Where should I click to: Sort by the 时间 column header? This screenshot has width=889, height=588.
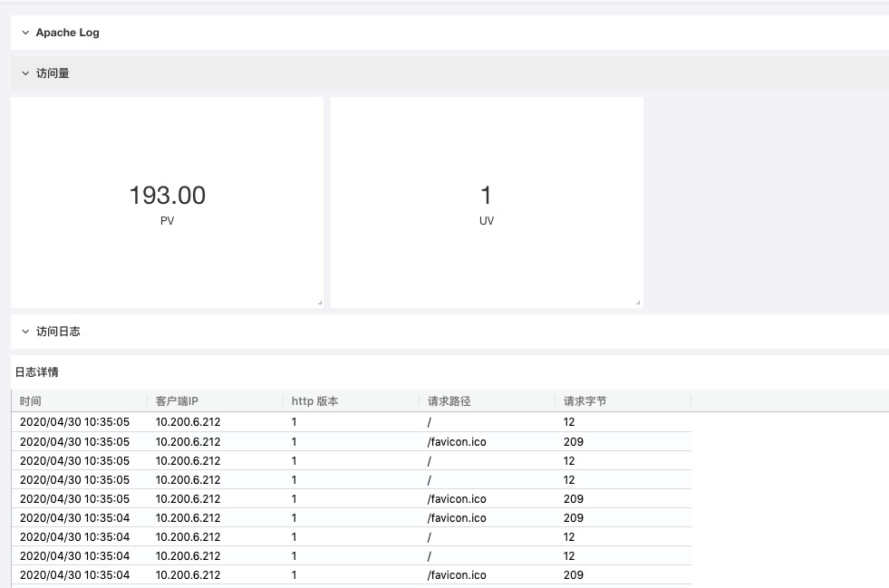click(31, 401)
